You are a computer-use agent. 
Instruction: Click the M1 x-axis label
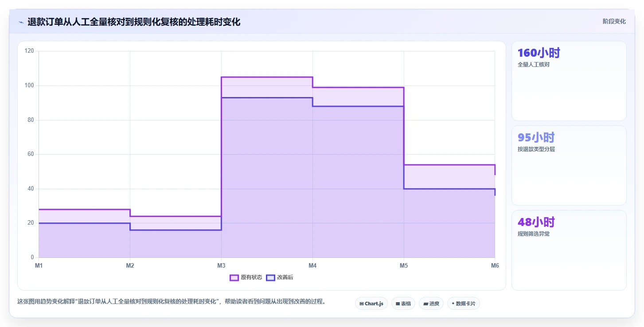[x=39, y=266]
